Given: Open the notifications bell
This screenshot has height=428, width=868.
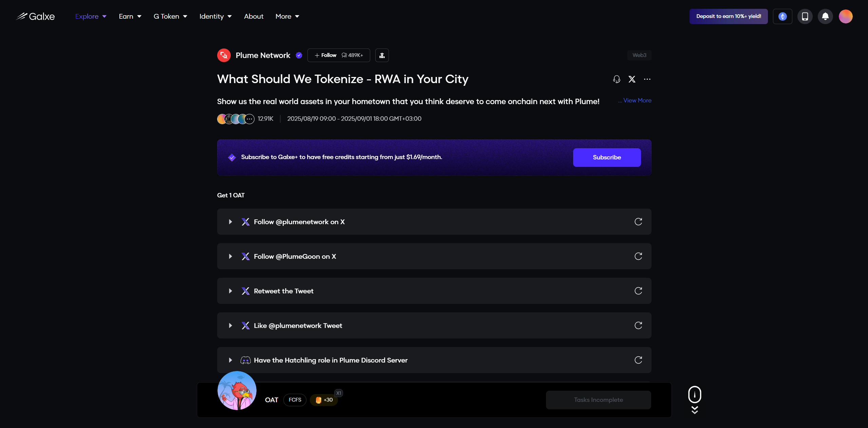Looking at the screenshot, I should [825, 16].
